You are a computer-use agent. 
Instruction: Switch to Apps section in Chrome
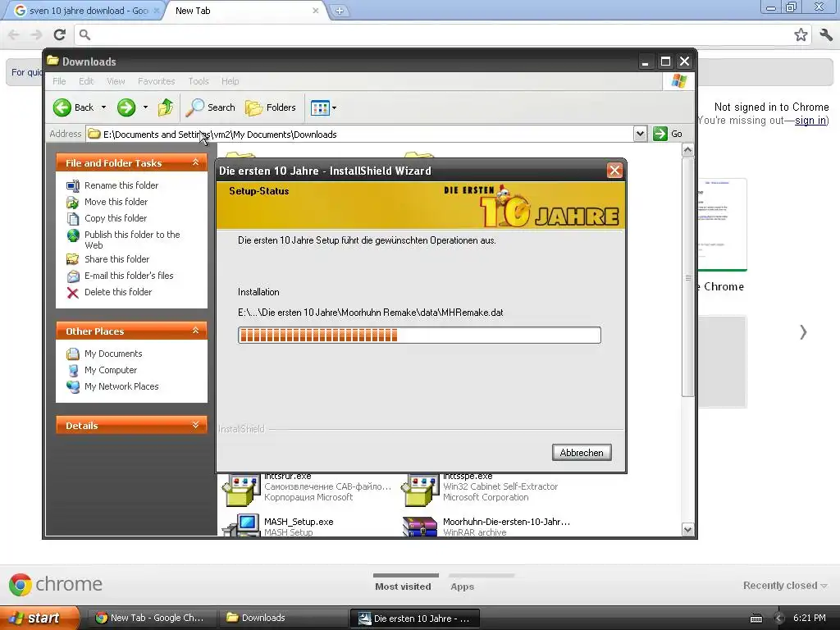click(463, 587)
